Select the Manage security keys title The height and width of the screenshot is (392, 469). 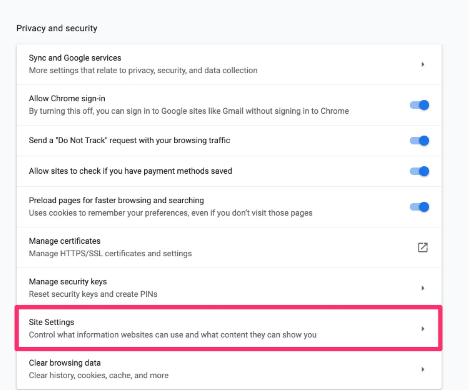pyautogui.click(x=68, y=282)
